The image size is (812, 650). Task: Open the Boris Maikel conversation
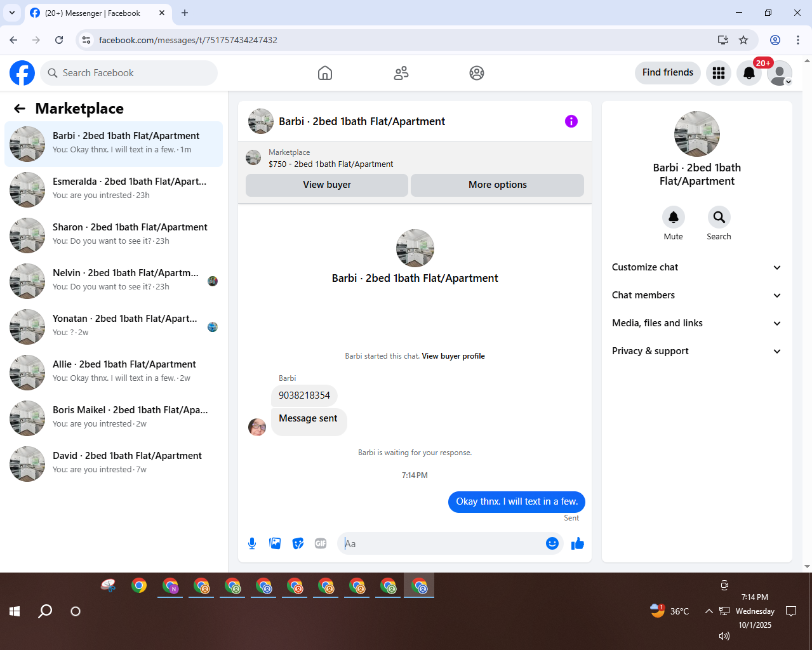tap(114, 418)
